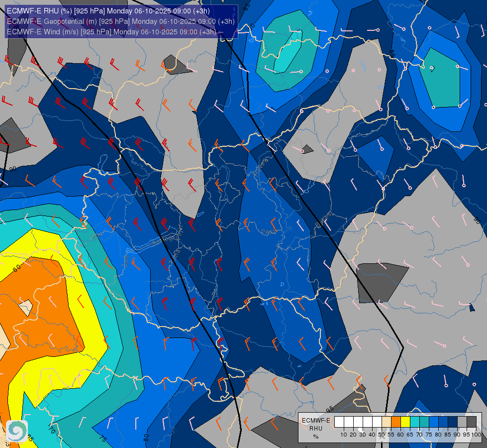Screen dimensions: 487x448
Task: Select the ECMWF-E RHU (%) title line
Action: (x=108, y=11)
